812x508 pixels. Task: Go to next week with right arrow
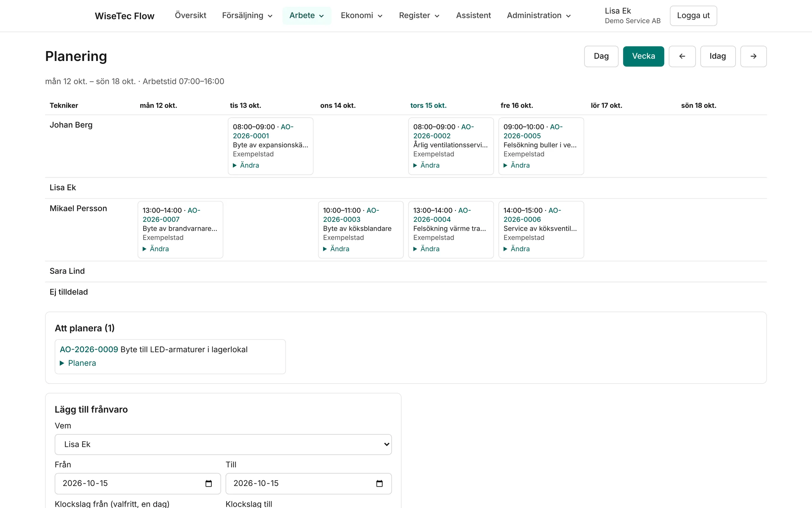tap(753, 56)
